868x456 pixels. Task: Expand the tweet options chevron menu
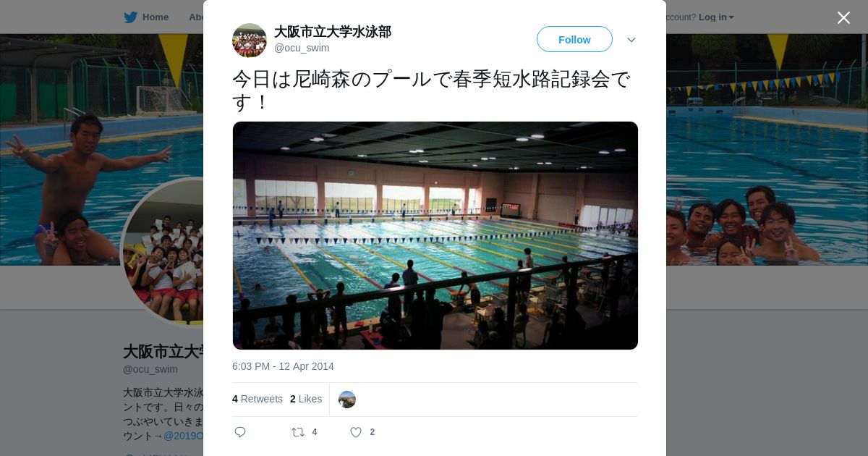pyautogui.click(x=631, y=40)
